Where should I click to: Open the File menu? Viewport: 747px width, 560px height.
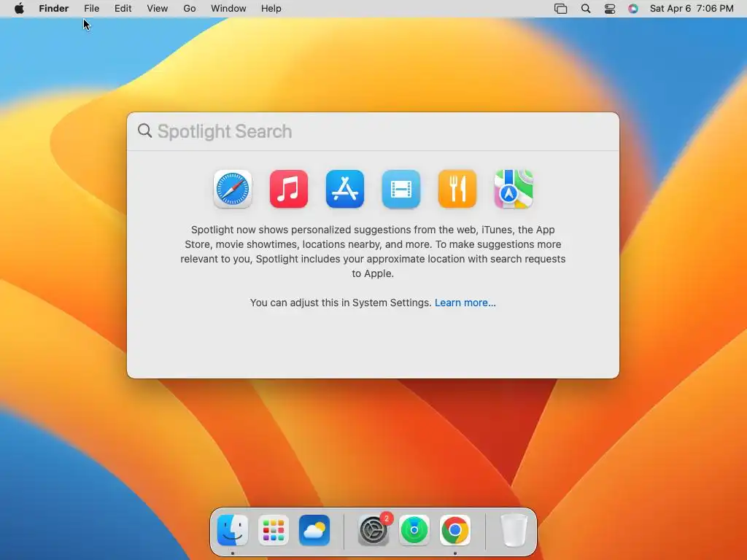click(x=91, y=9)
